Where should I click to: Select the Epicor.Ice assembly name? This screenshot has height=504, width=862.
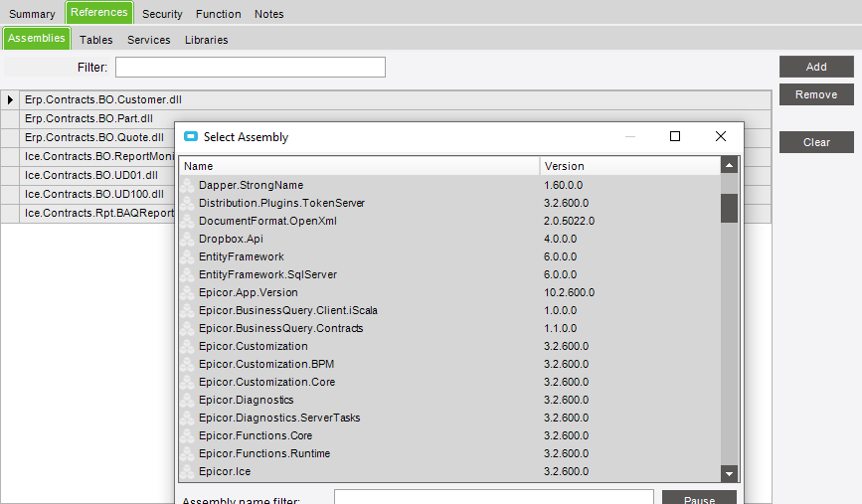coord(225,471)
